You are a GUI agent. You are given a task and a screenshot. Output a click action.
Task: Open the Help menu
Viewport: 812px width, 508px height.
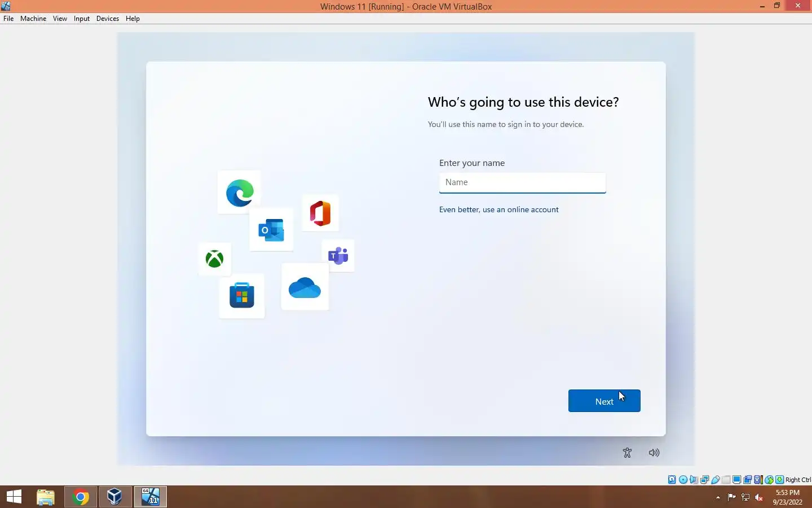pyautogui.click(x=133, y=19)
